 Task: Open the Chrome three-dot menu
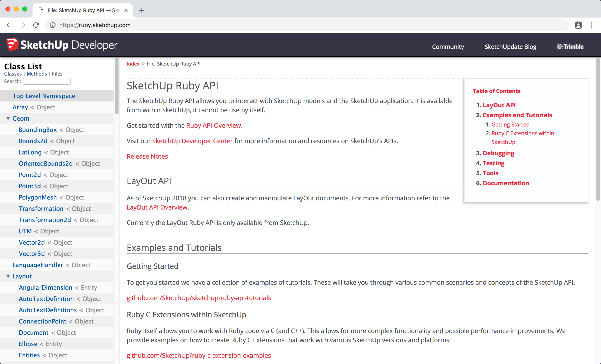pos(592,25)
